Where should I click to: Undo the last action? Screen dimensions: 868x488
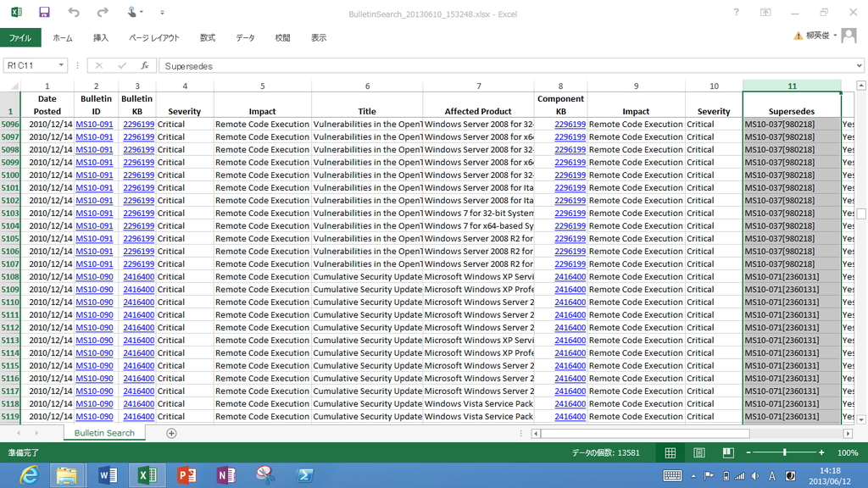pyautogui.click(x=75, y=12)
